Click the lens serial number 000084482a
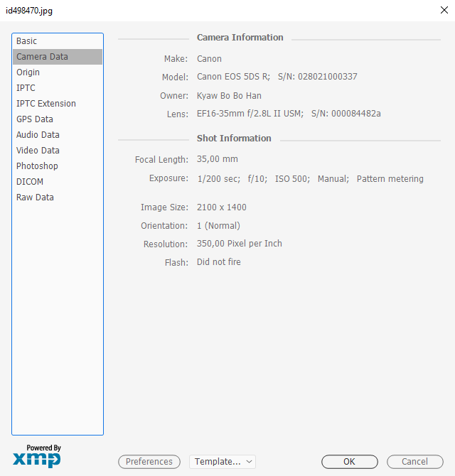Viewport: 455px width, 476px height. [356, 114]
